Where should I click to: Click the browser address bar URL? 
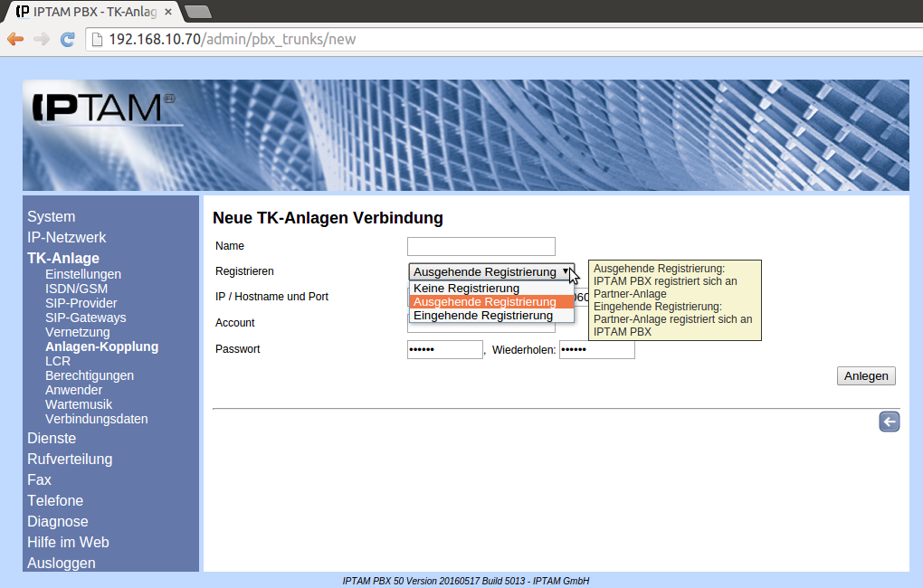click(232, 39)
